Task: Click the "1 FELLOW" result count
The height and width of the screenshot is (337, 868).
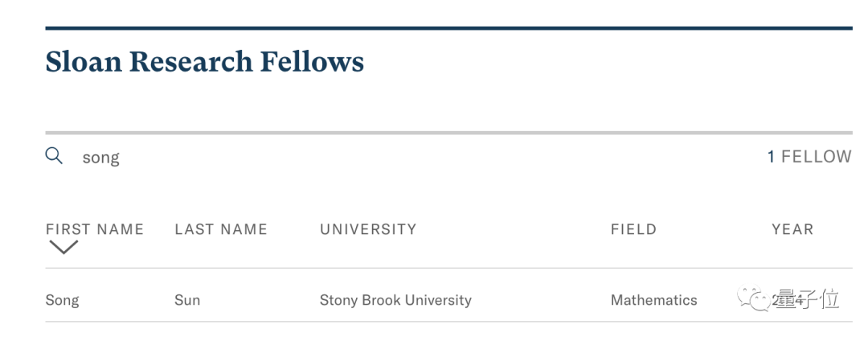Action: [x=809, y=157]
